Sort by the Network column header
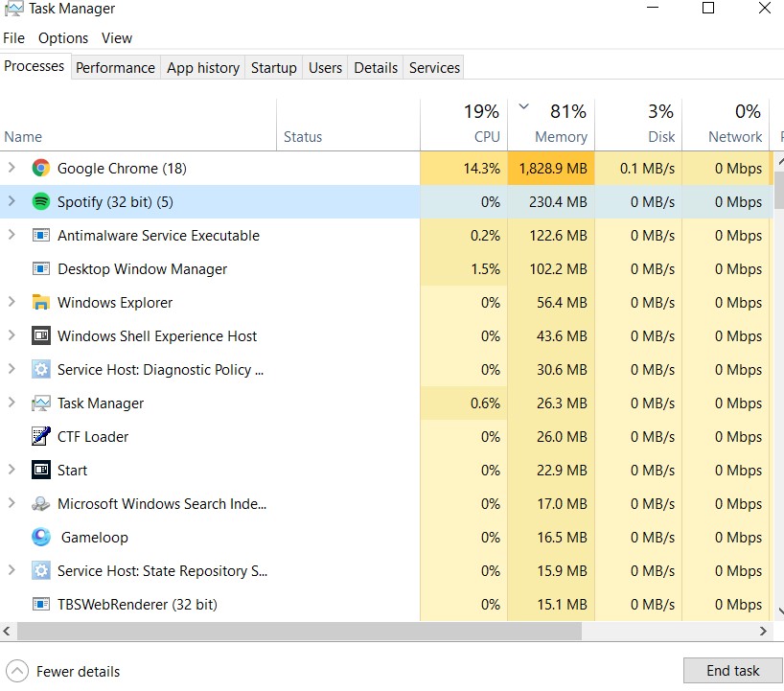This screenshot has width=784, height=691. pyautogui.click(x=726, y=125)
